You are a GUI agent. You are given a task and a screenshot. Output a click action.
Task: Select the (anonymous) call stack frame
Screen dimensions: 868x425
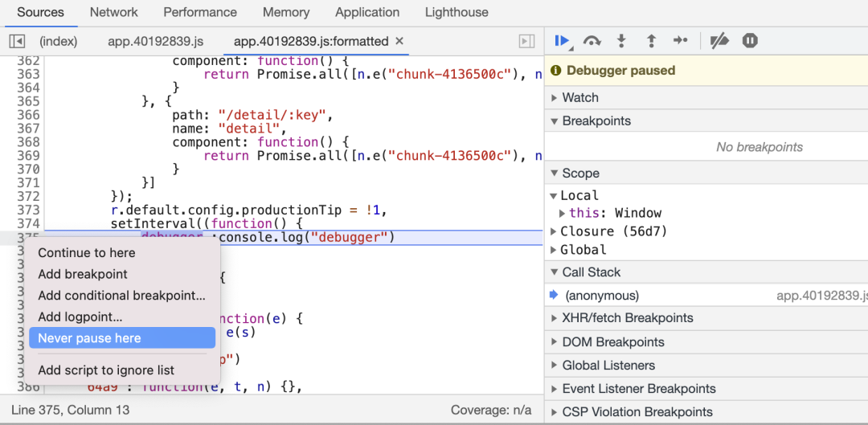[602, 296]
